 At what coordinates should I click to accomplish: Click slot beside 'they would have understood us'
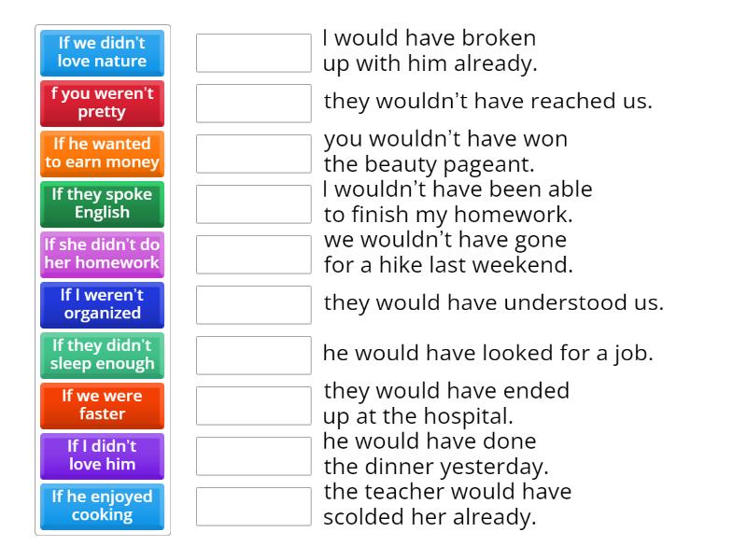tap(254, 305)
